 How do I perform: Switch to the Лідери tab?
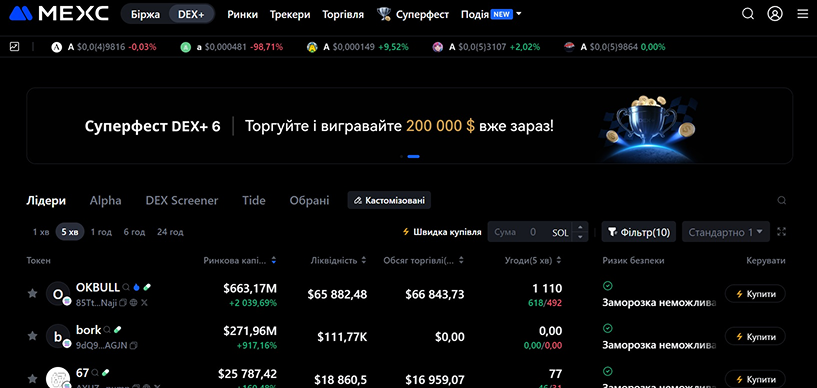[46, 201]
